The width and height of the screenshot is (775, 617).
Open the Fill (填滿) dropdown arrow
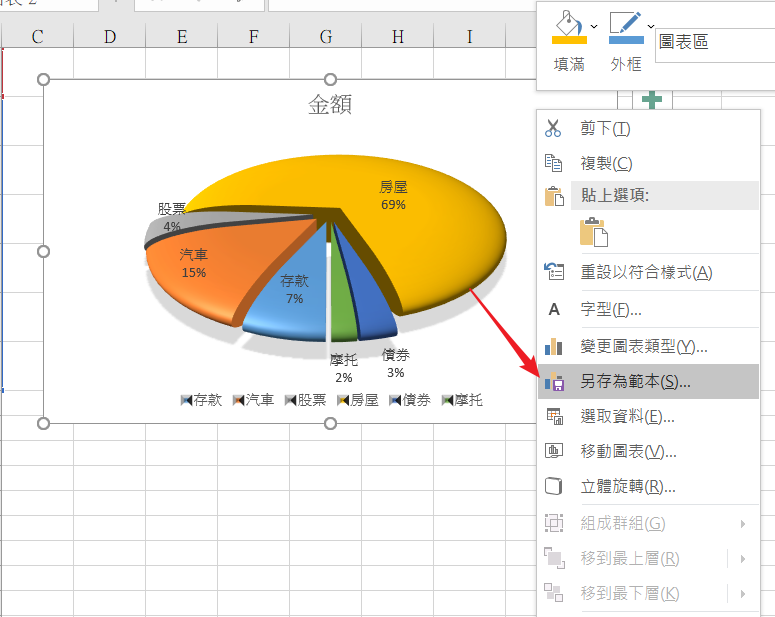[x=594, y=26]
